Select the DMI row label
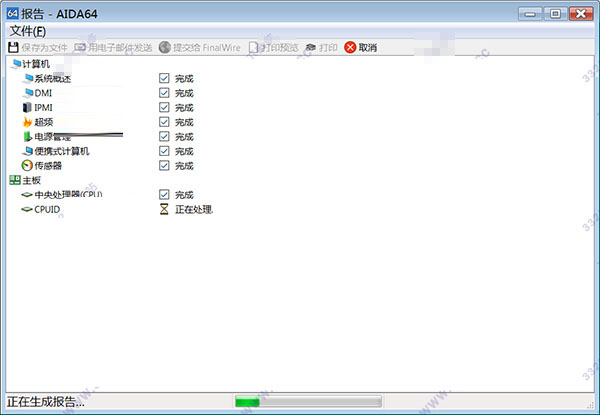 click(x=43, y=93)
